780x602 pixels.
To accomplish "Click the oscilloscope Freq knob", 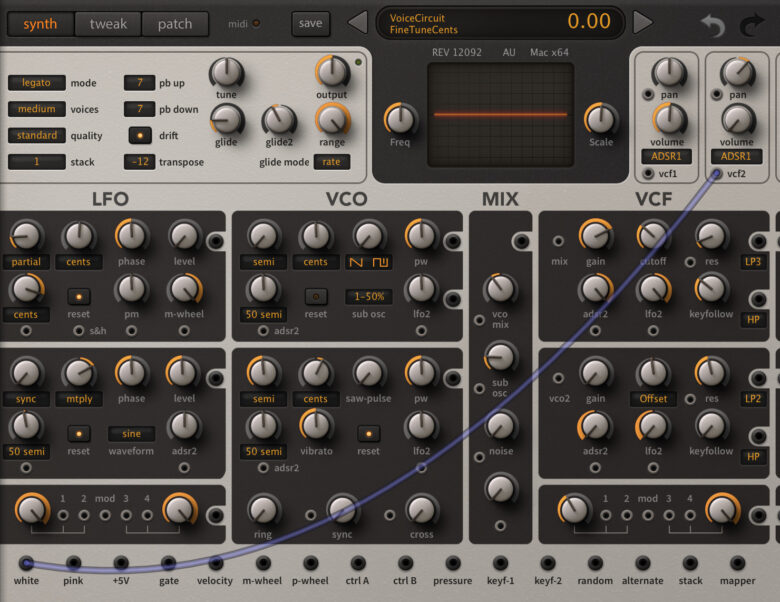I will point(400,119).
